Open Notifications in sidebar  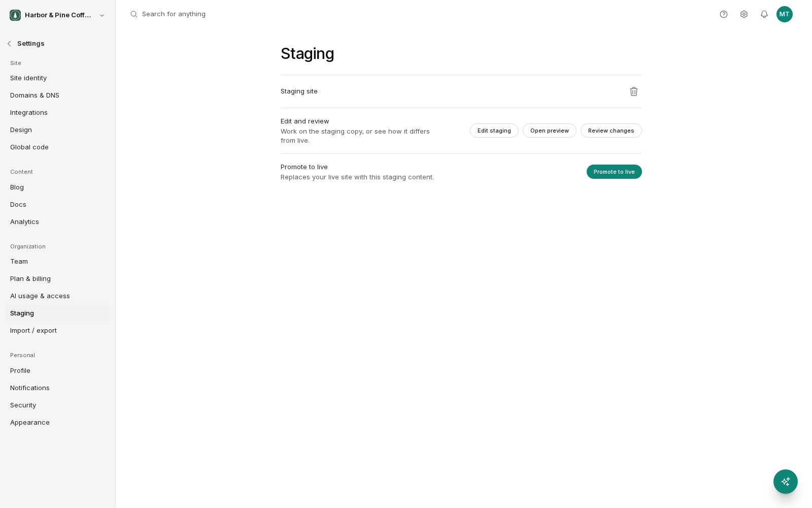click(57, 388)
